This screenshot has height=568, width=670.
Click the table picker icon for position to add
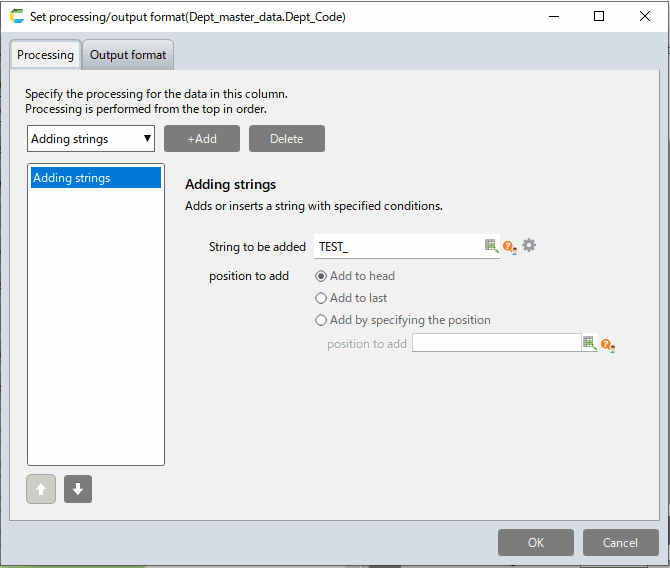(589, 343)
